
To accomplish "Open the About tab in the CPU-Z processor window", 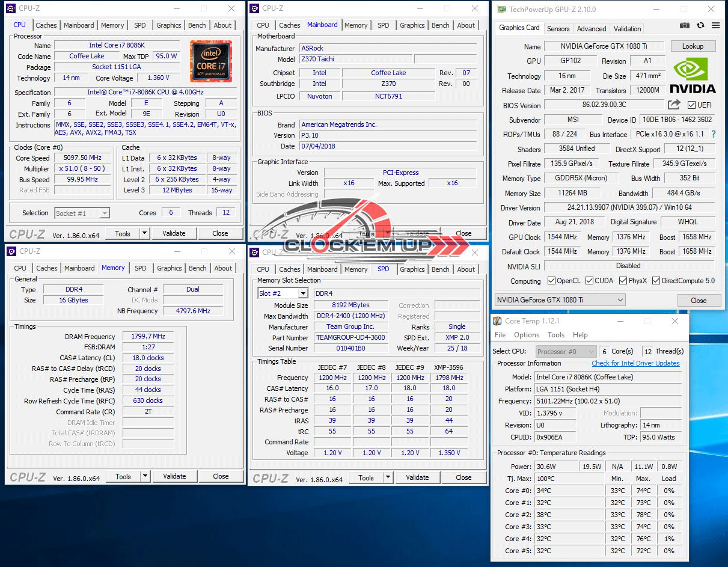I will click(222, 25).
